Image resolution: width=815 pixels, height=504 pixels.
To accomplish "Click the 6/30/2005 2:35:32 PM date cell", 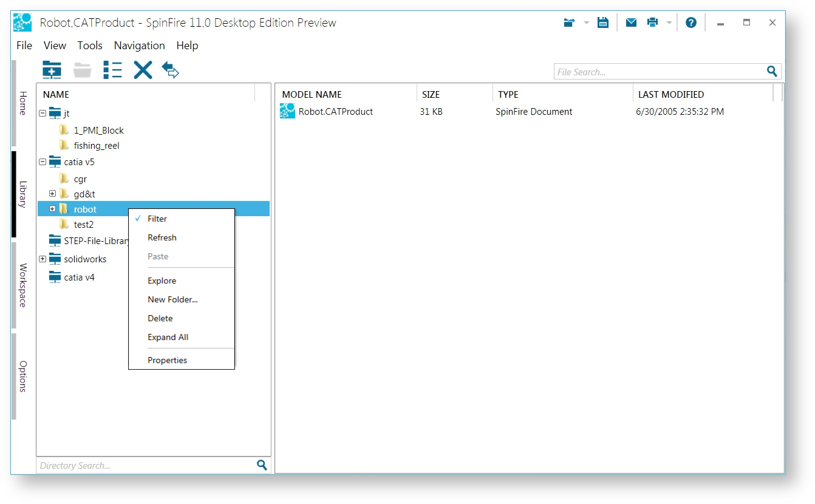I will [680, 112].
